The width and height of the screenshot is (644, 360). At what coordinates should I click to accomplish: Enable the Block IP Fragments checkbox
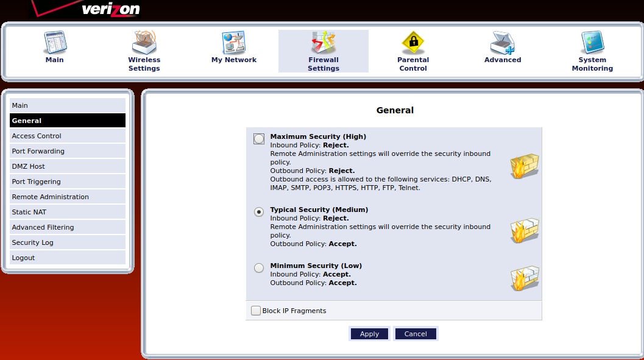click(x=256, y=311)
